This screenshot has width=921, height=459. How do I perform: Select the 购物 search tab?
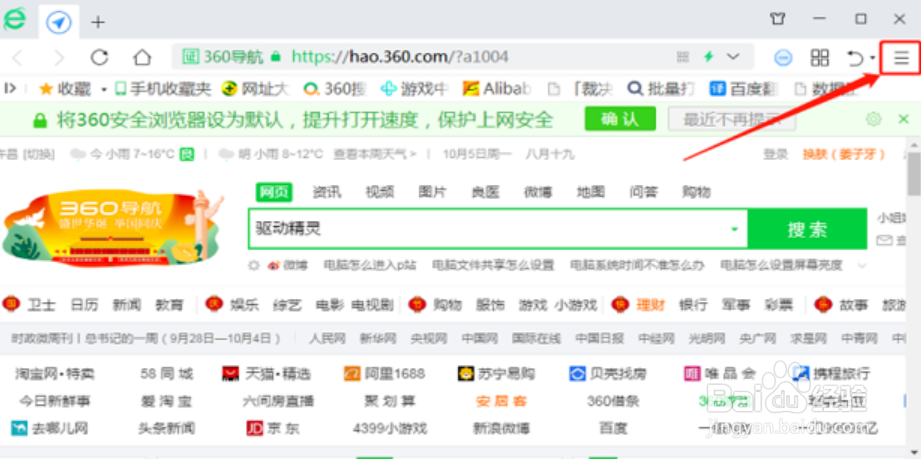coord(696,192)
